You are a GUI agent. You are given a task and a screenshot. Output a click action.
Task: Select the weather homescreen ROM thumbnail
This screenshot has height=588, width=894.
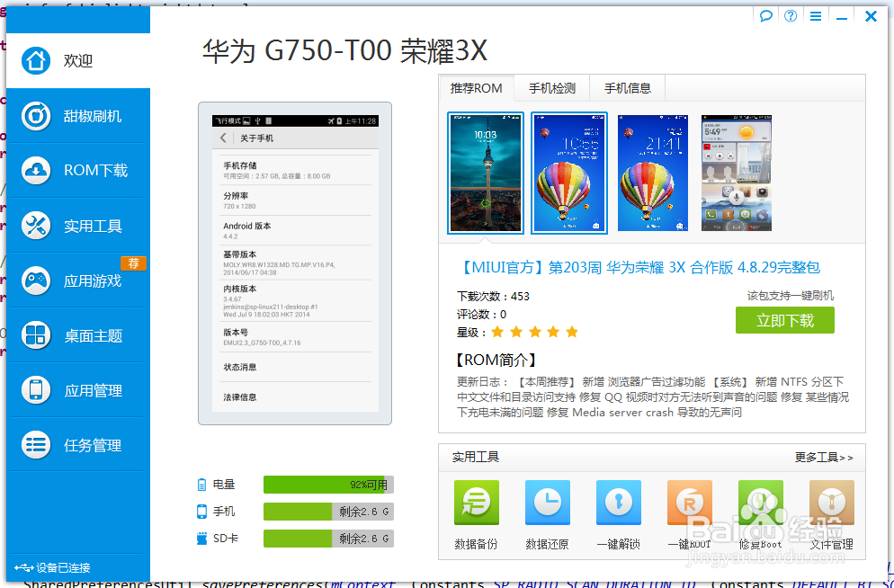click(x=736, y=174)
